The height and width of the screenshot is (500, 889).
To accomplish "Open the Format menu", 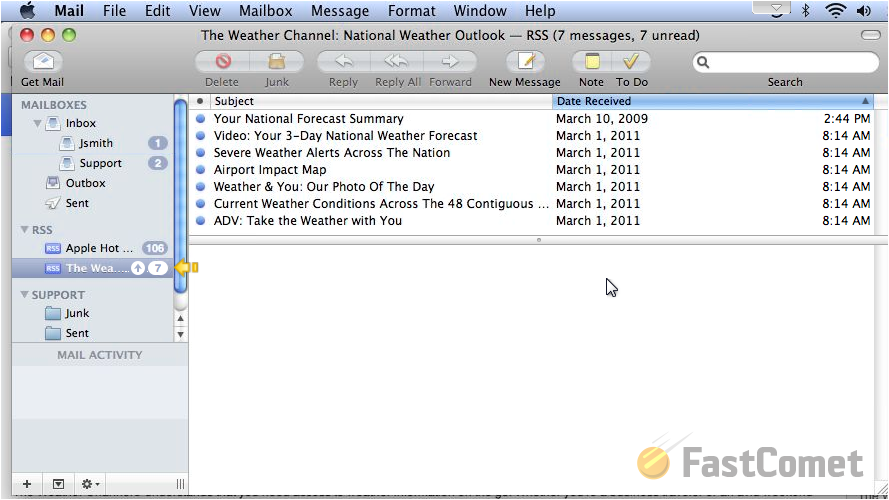I will [x=412, y=10].
